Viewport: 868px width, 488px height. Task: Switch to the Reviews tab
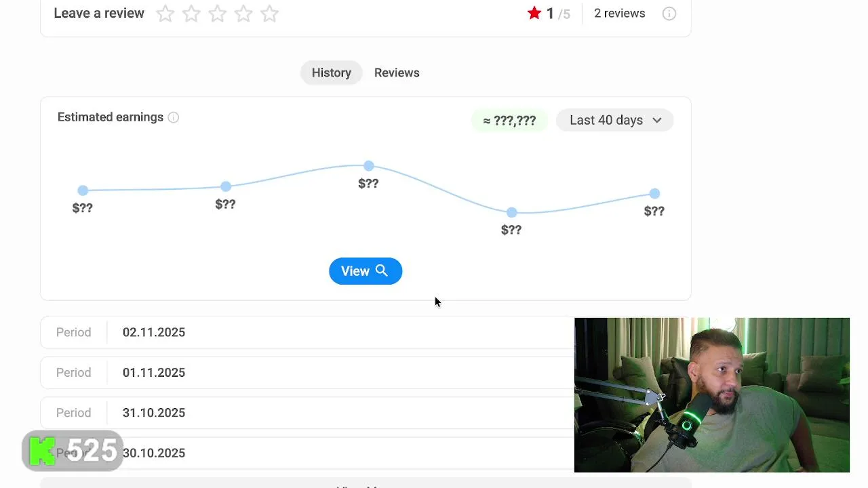(397, 73)
